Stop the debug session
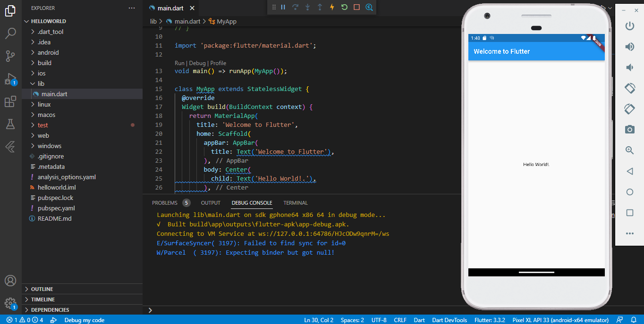 [x=356, y=7]
